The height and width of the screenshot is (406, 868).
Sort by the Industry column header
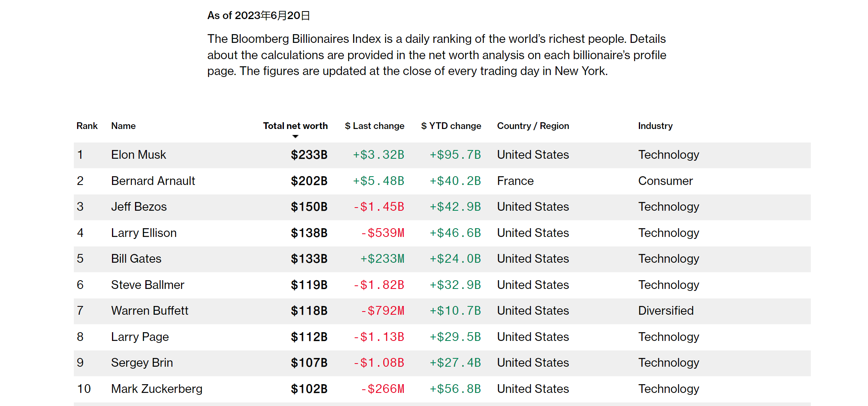pos(655,126)
